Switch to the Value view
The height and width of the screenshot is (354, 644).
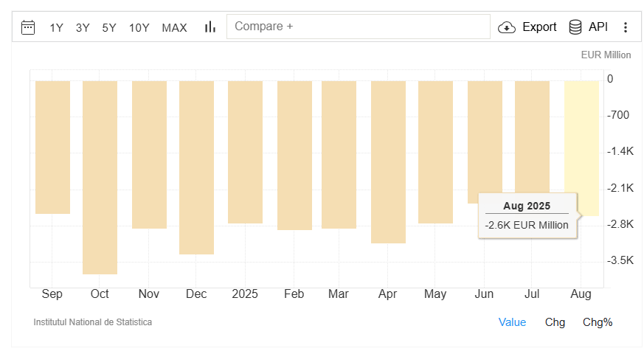coord(512,322)
